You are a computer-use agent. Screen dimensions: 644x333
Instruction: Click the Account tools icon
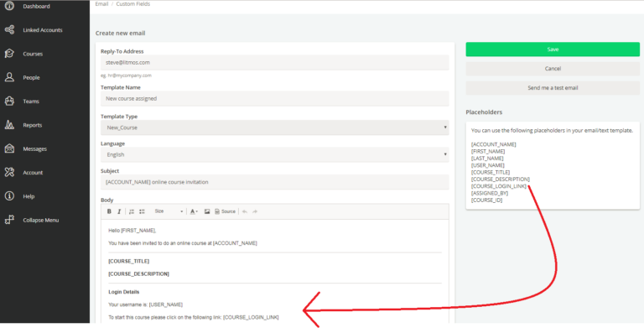click(x=9, y=173)
